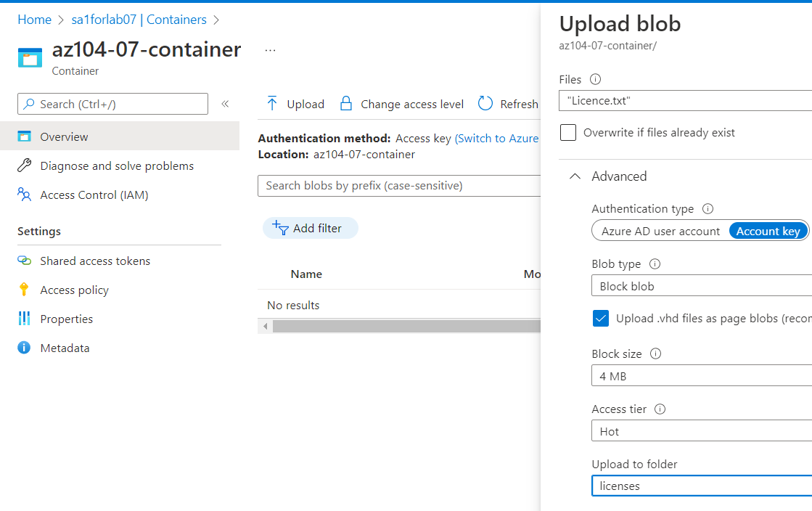Click the Blob type info icon

point(655,263)
